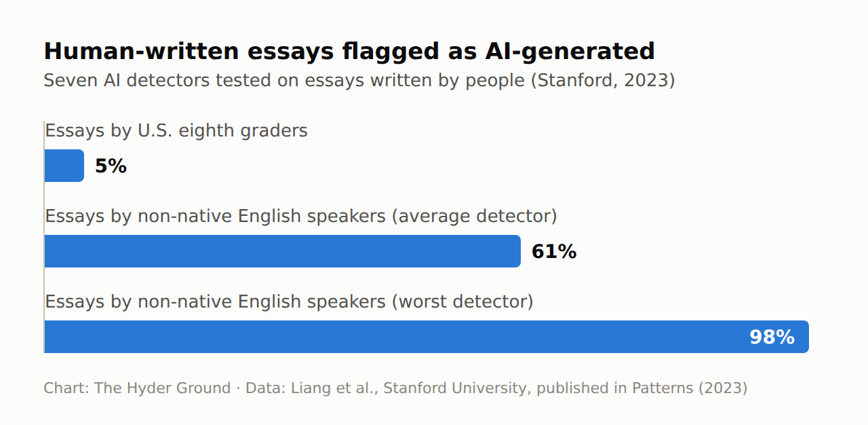This screenshot has width=868, height=425.
Task: Click "The Hyder Ground" chart credit
Action: [162, 388]
